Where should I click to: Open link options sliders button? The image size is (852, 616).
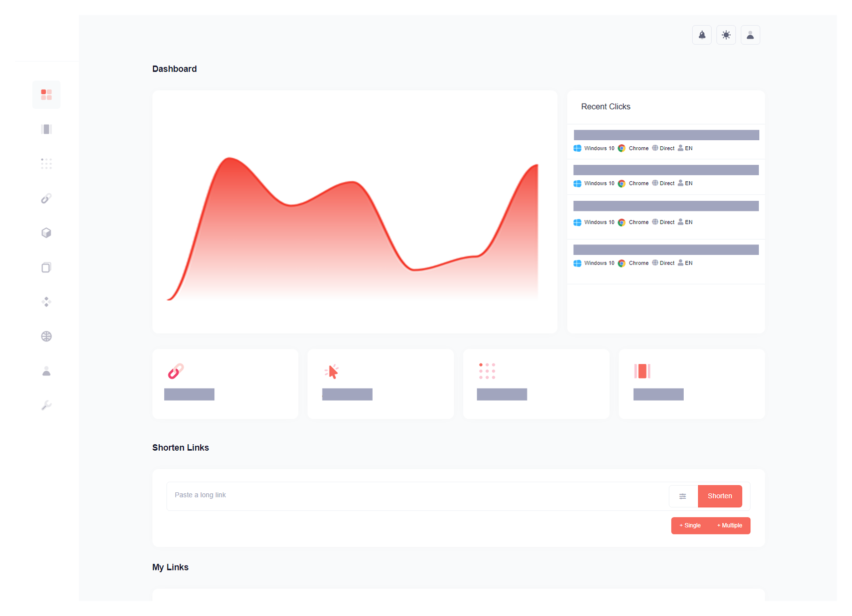tap(683, 496)
